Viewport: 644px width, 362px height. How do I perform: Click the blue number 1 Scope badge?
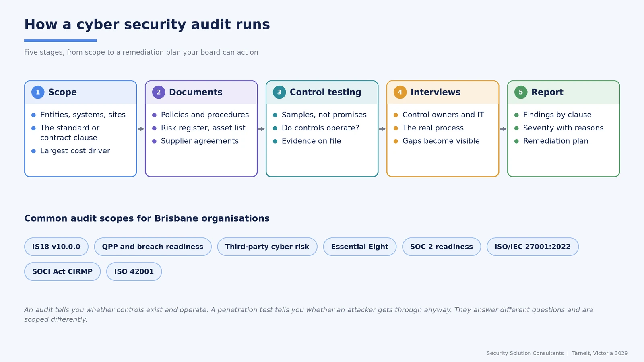(x=38, y=92)
